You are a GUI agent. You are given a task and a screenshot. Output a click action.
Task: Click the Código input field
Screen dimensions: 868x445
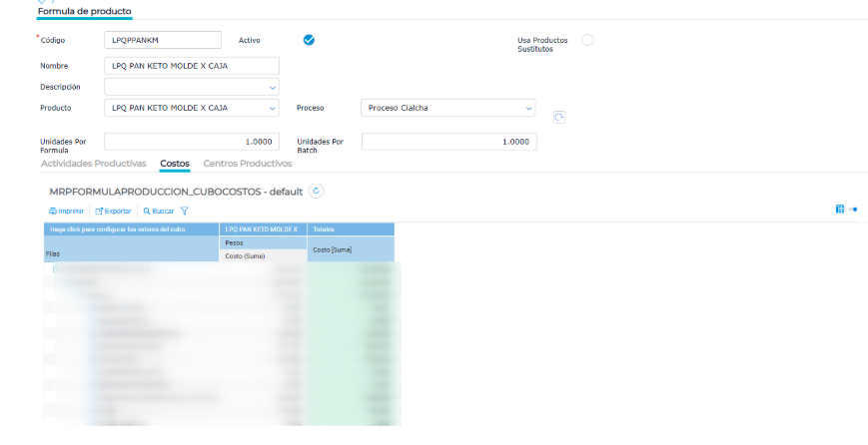click(162, 40)
